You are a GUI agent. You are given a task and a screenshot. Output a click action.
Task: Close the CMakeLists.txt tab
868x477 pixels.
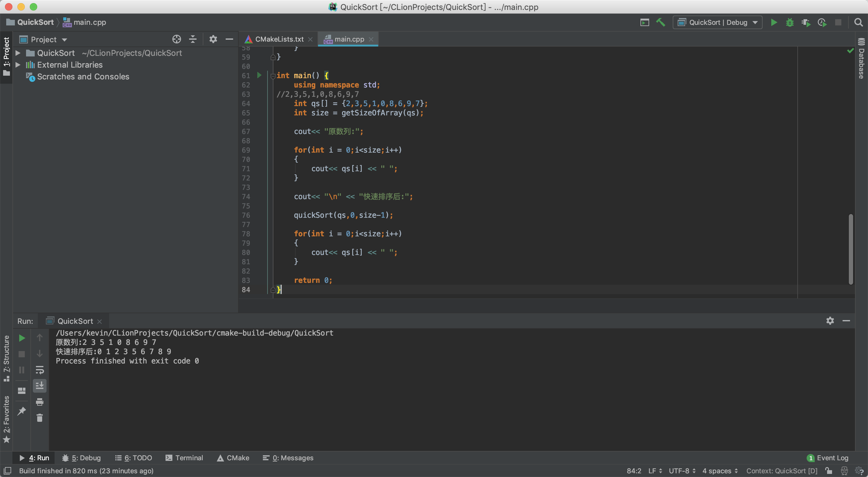[x=310, y=39]
